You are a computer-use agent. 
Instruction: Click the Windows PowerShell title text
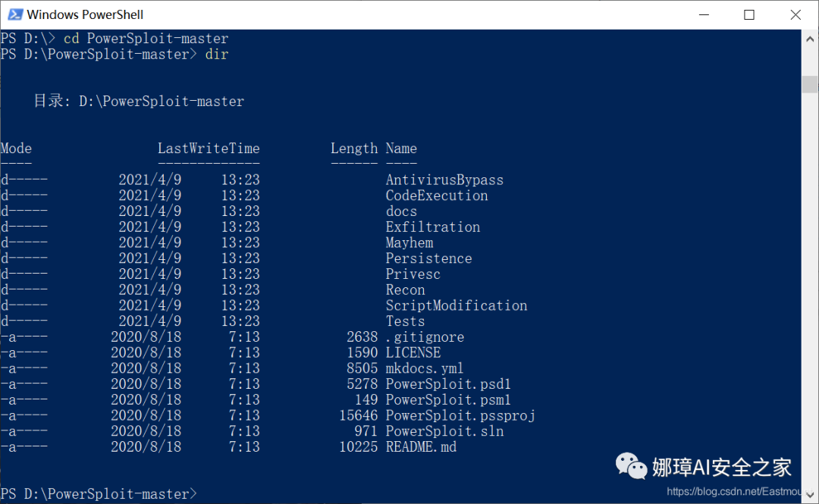click(x=85, y=14)
